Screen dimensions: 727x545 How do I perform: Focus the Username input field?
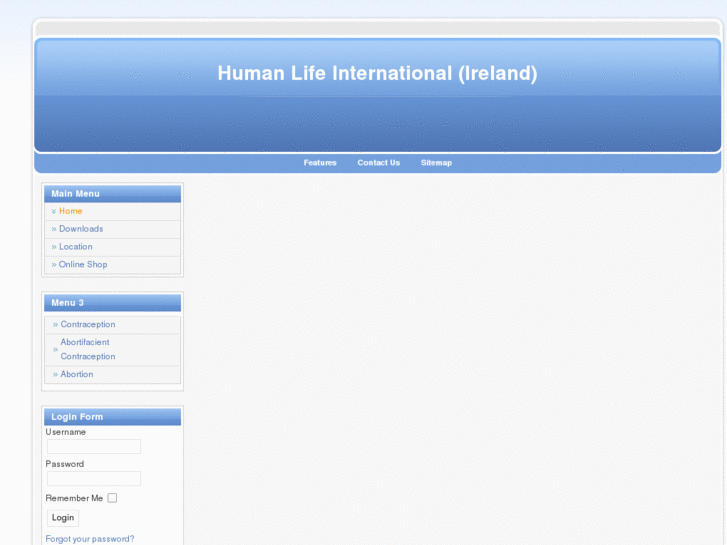click(x=94, y=447)
